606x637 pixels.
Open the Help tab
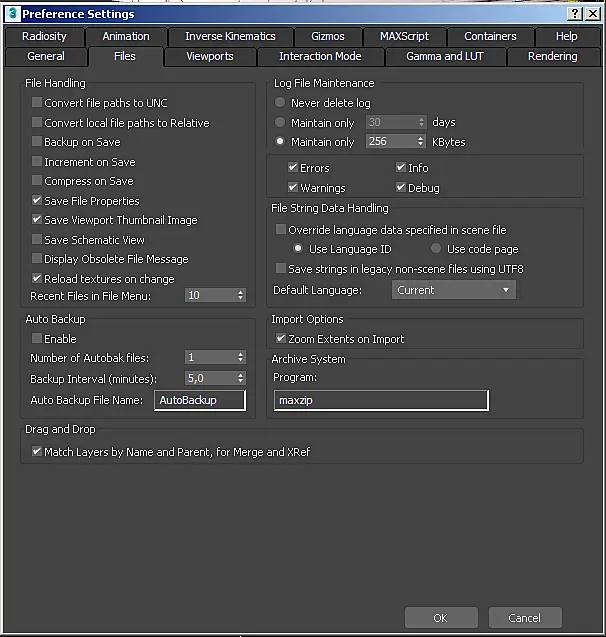tap(567, 36)
